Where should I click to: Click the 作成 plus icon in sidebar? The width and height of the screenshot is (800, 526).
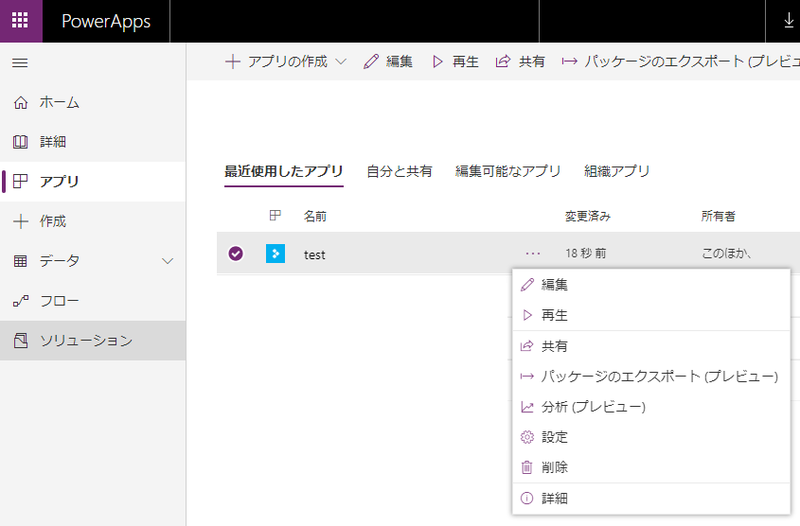tap(20, 221)
